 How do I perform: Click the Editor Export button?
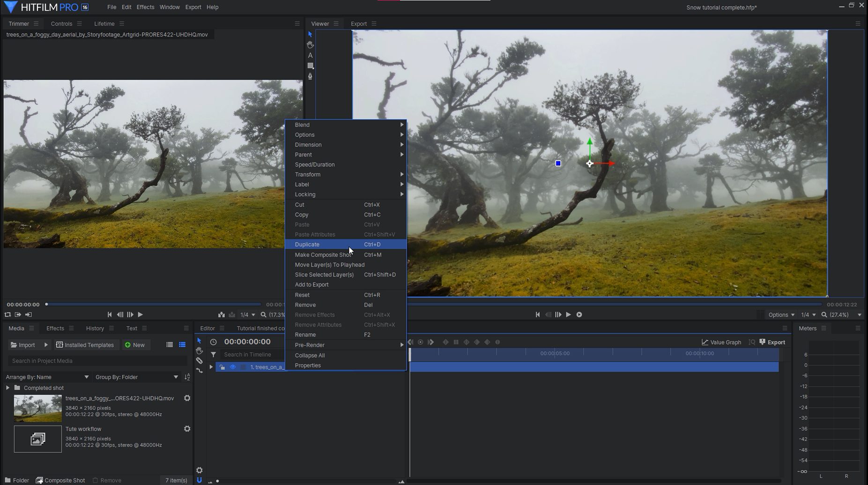[772, 342]
